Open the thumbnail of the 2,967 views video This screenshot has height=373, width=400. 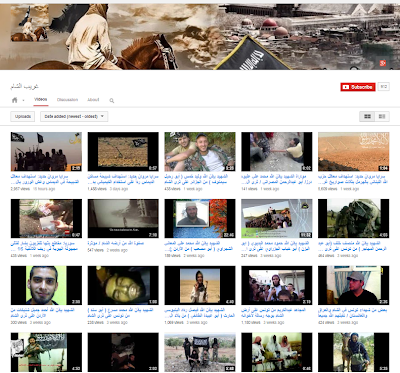(x=46, y=152)
